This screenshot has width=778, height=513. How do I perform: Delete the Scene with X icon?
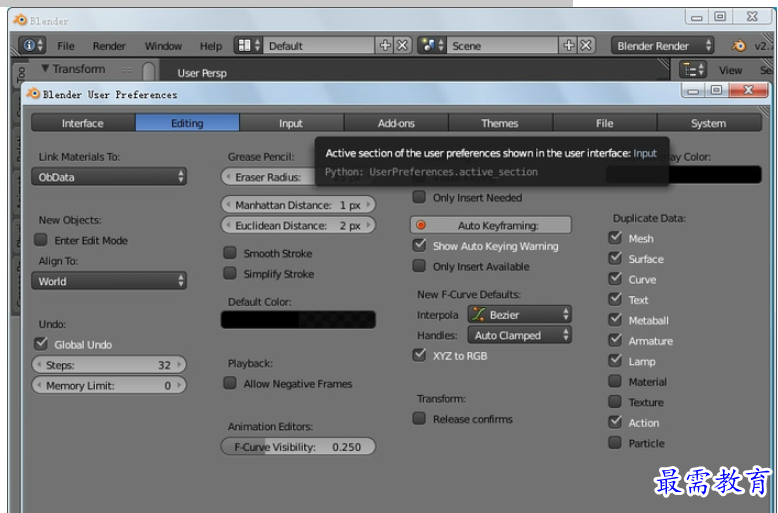(586, 46)
